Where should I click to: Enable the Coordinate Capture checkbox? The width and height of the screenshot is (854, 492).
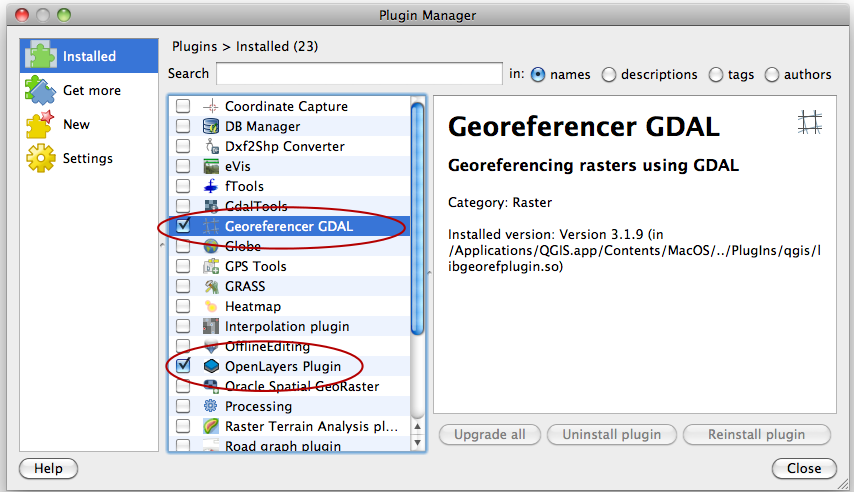coord(183,106)
